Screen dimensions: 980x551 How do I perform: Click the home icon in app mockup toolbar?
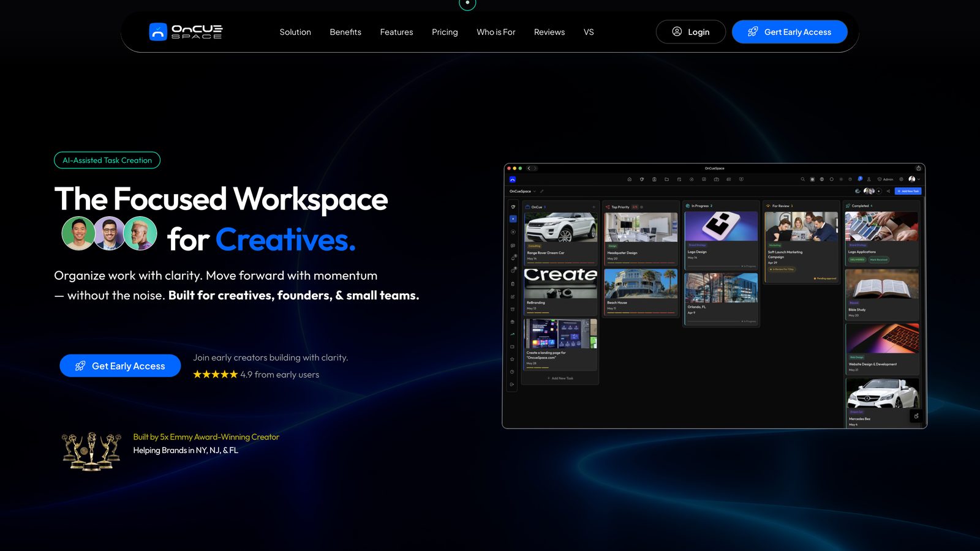(x=629, y=179)
